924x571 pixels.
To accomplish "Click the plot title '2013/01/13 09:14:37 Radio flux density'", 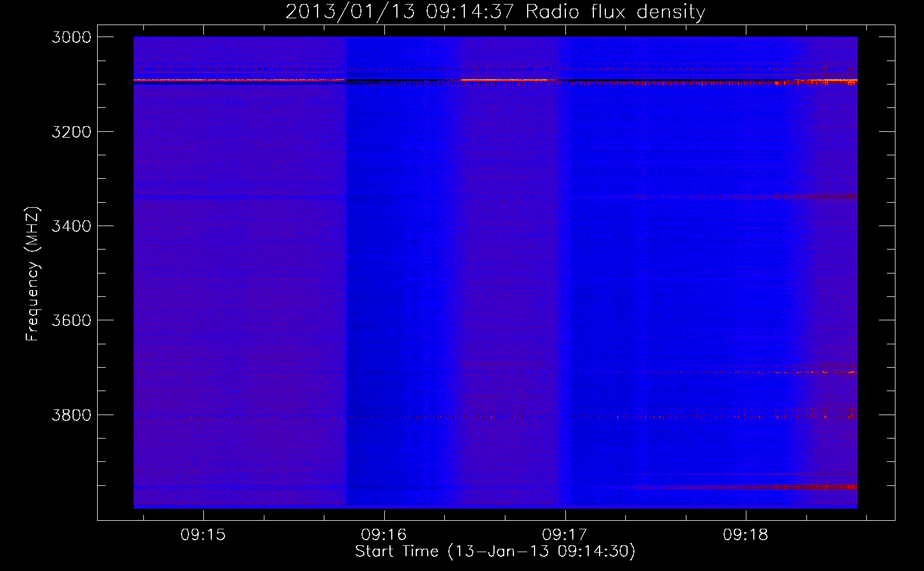I will pos(495,11).
